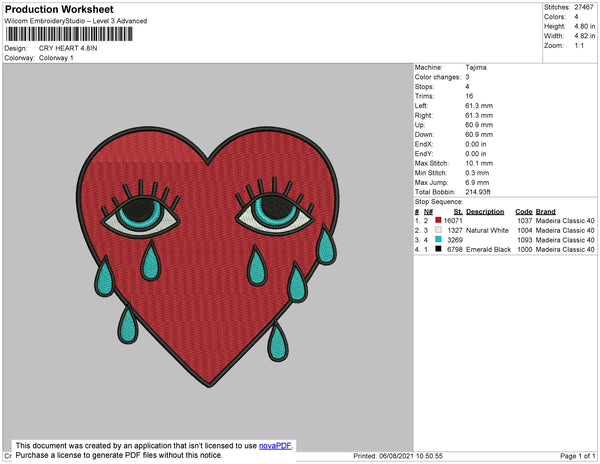
Task: Open the novaPDF link
Action: click(275, 446)
